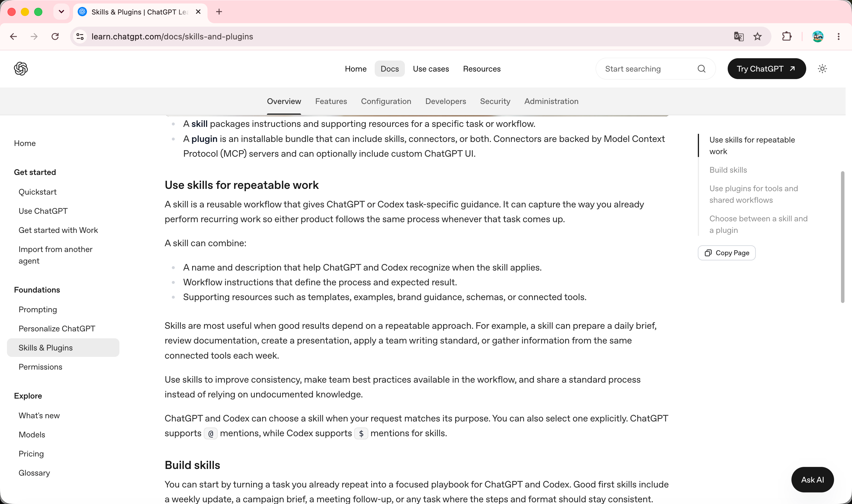Click the 'Get started' sidebar section label
This screenshot has width=852, height=504.
pos(35,172)
